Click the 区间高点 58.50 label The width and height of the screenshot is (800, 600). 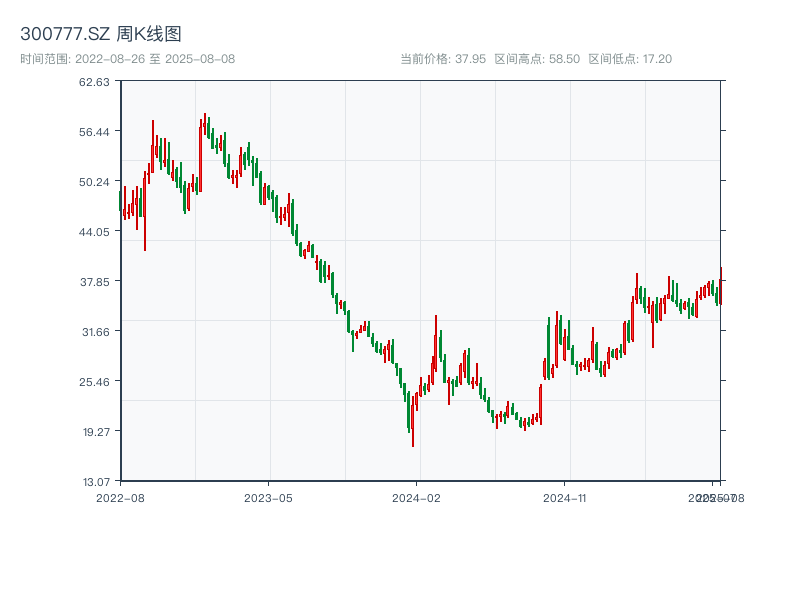[537, 59]
